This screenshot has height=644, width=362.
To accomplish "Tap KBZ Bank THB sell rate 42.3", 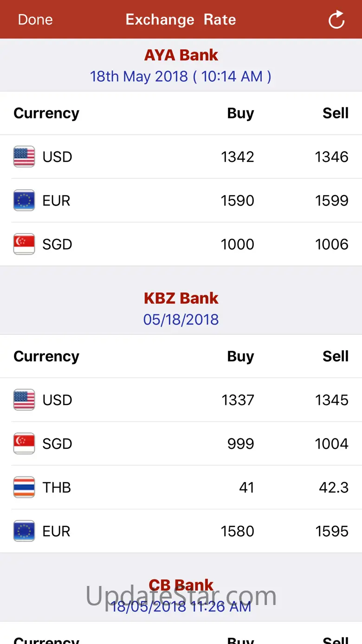I will click(x=333, y=488).
